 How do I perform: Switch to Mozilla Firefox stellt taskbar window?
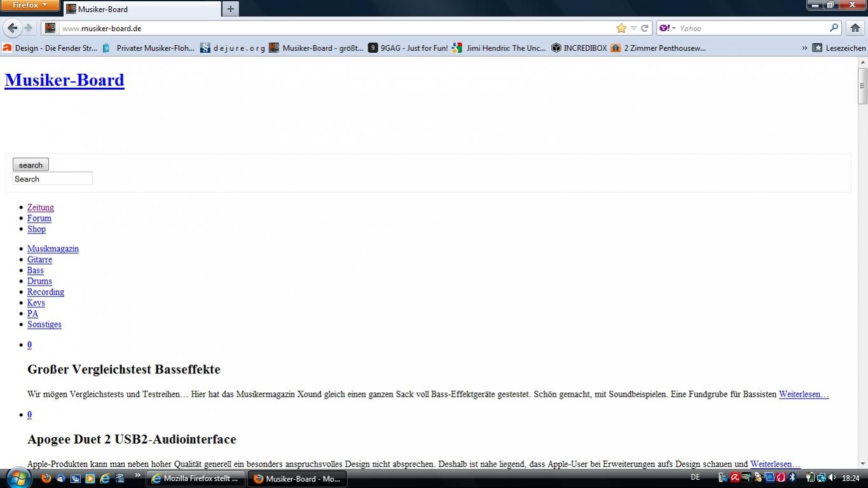pyautogui.click(x=196, y=478)
